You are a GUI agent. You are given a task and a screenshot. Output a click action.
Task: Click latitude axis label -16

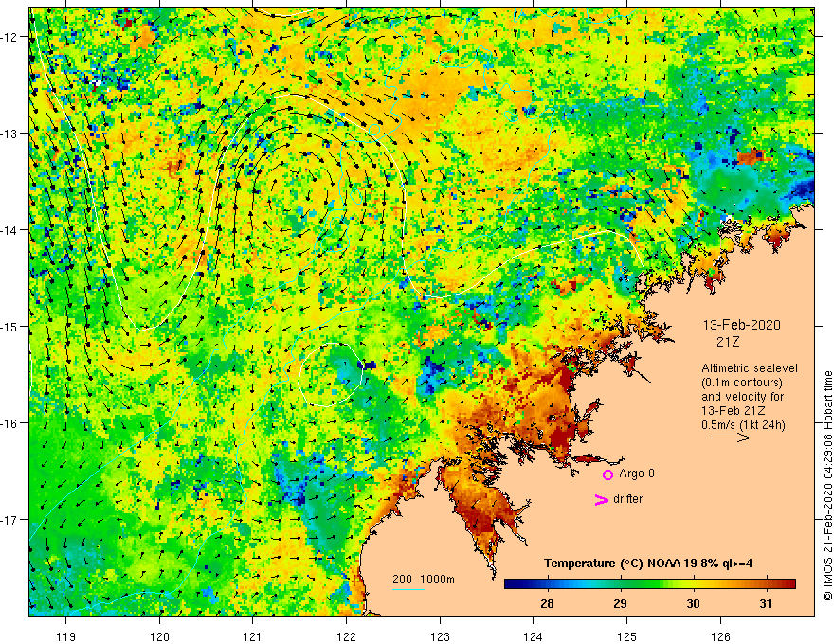coord(9,423)
